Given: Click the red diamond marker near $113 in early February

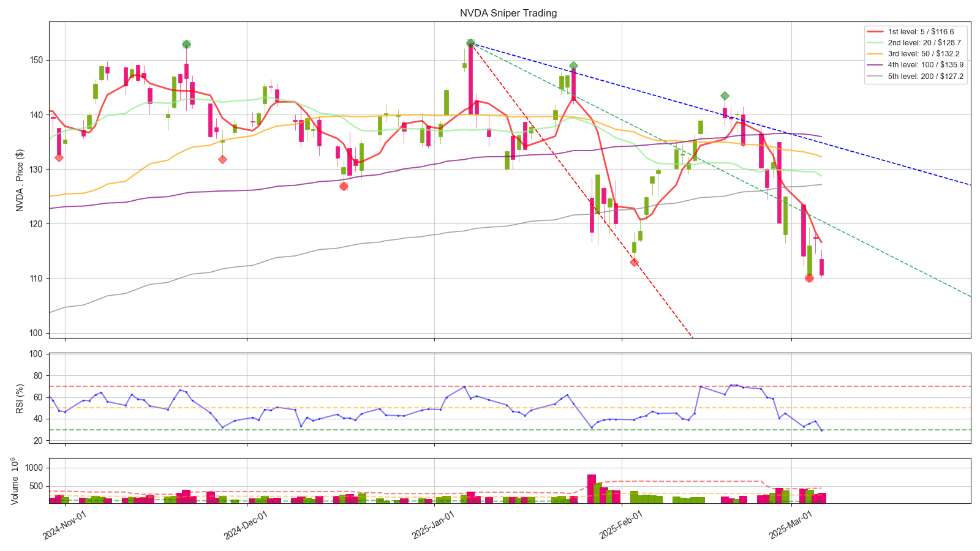Looking at the screenshot, I should 634,262.
